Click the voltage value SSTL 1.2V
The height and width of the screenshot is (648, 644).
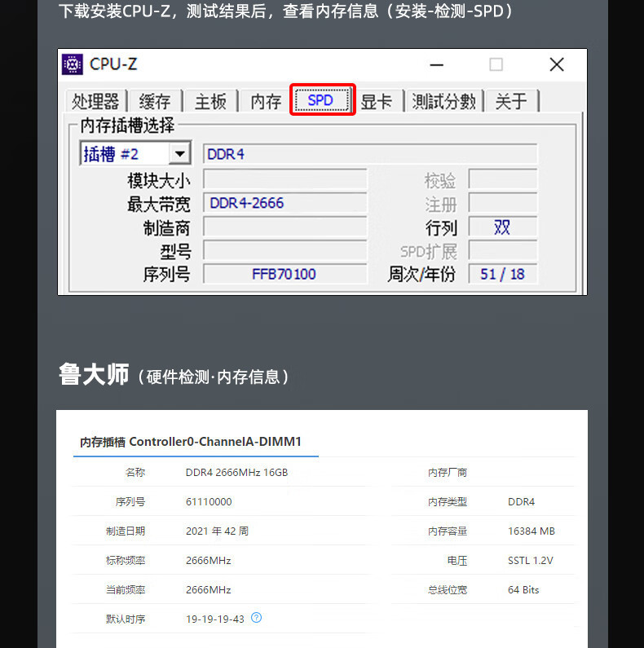point(531,561)
